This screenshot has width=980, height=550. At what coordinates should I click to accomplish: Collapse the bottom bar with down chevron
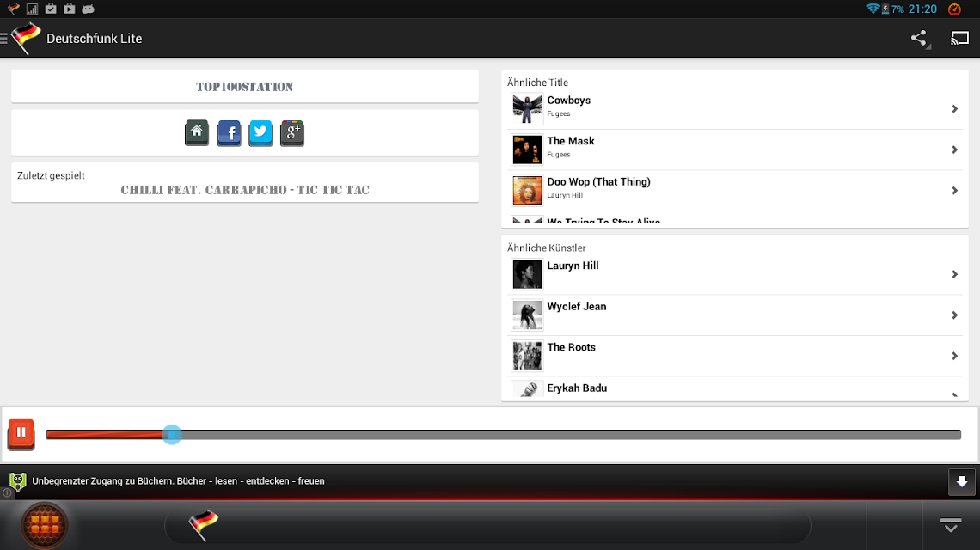951,525
